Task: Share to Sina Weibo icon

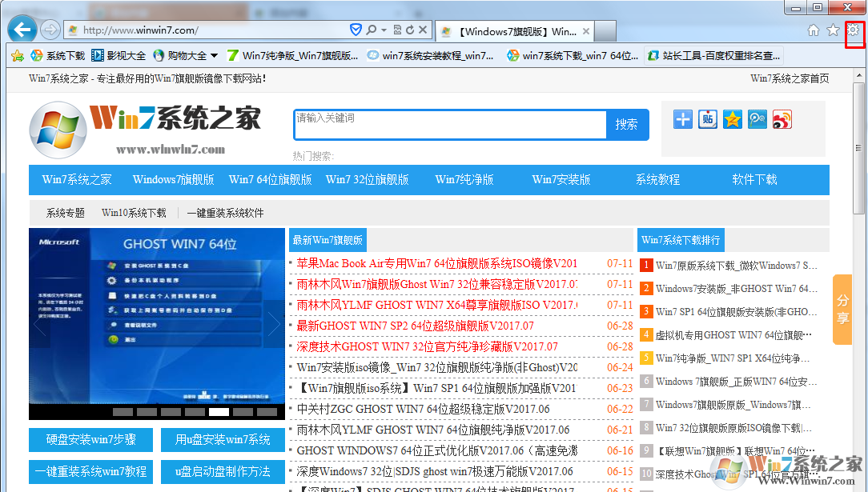Action: click(782, 119)
